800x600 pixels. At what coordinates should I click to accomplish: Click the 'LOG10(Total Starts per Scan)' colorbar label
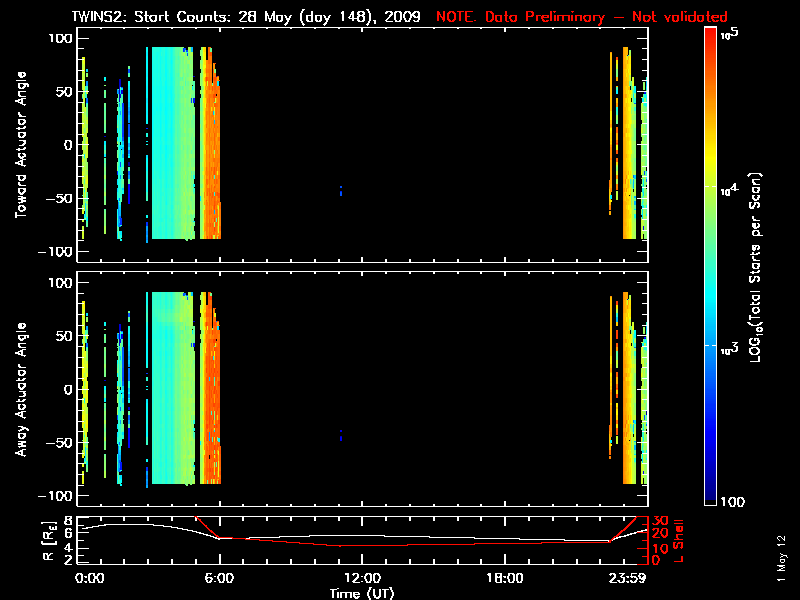click(757, 267)
